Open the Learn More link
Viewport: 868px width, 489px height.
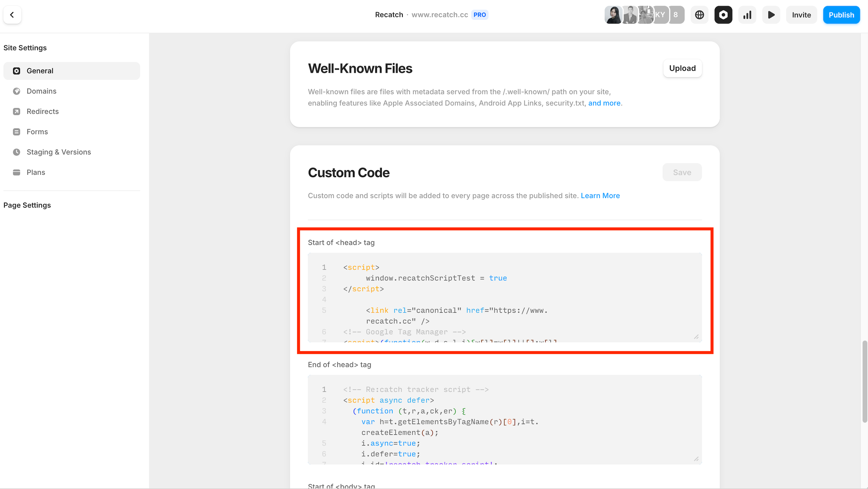click(x=600, y=196)
